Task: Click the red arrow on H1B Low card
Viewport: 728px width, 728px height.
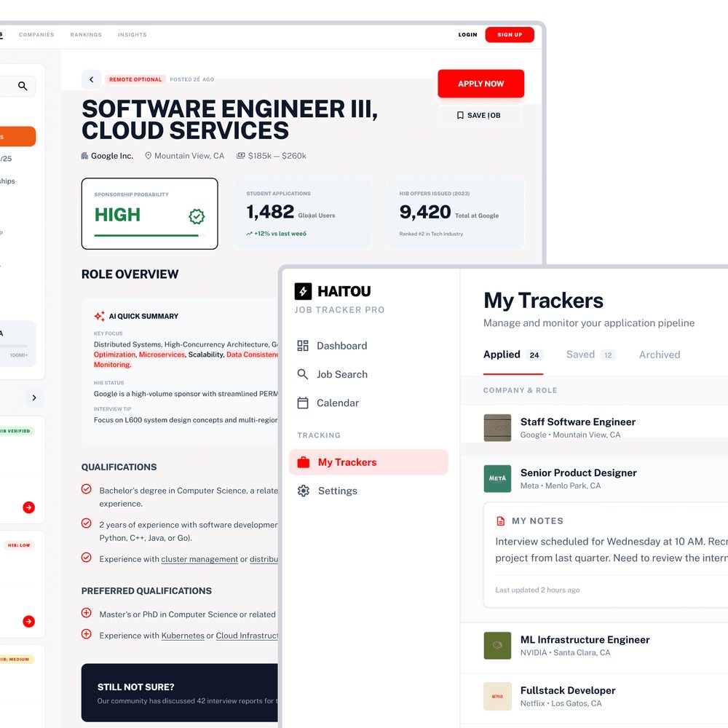Action: [x=29, y=621]
